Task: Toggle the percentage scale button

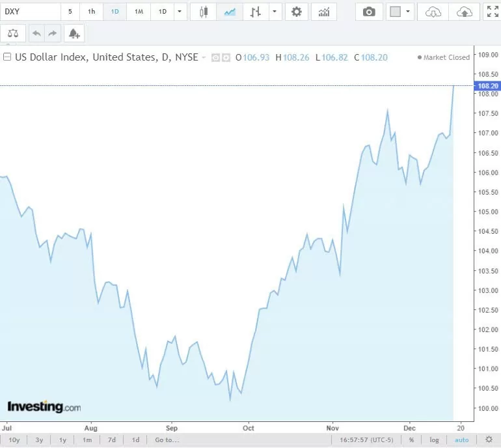Action: [411, 440]
